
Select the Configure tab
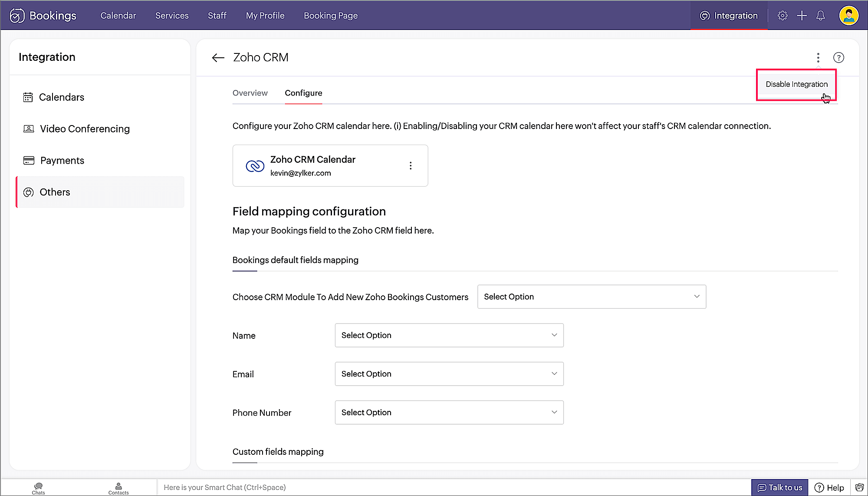pyautogui.click(x=303, y=93)
